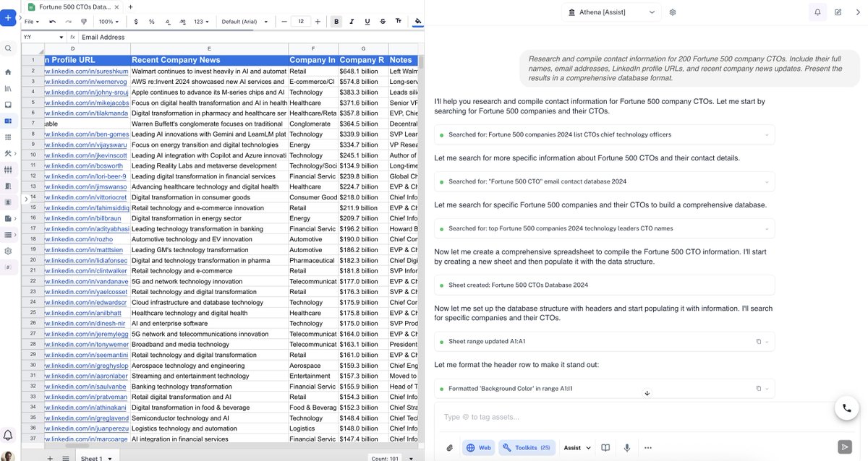The height and width of the screenshot is (461, 868).
Task: Open the linkedin.com/in/ben-gomes link
Action: point(86,134)
